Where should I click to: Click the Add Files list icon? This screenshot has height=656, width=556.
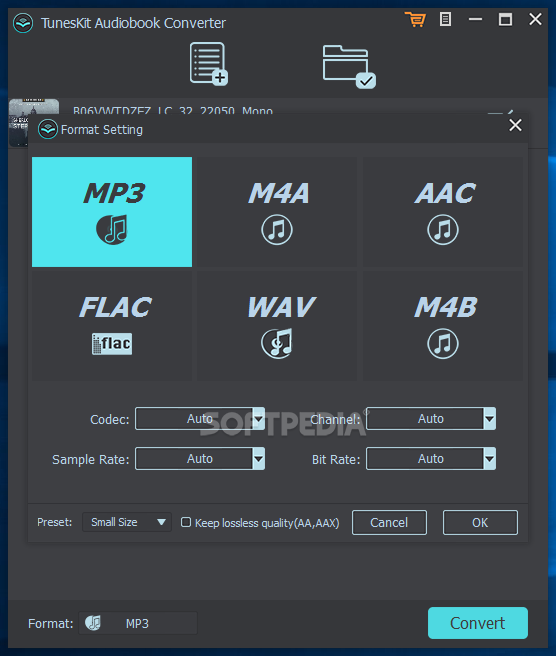click(x=208, y=64)
